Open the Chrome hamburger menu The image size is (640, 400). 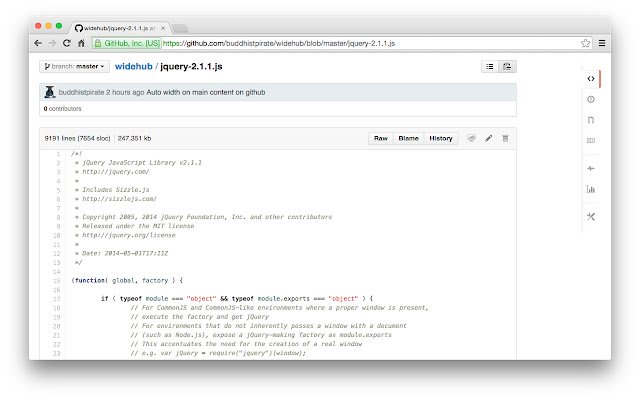[602, 43]
